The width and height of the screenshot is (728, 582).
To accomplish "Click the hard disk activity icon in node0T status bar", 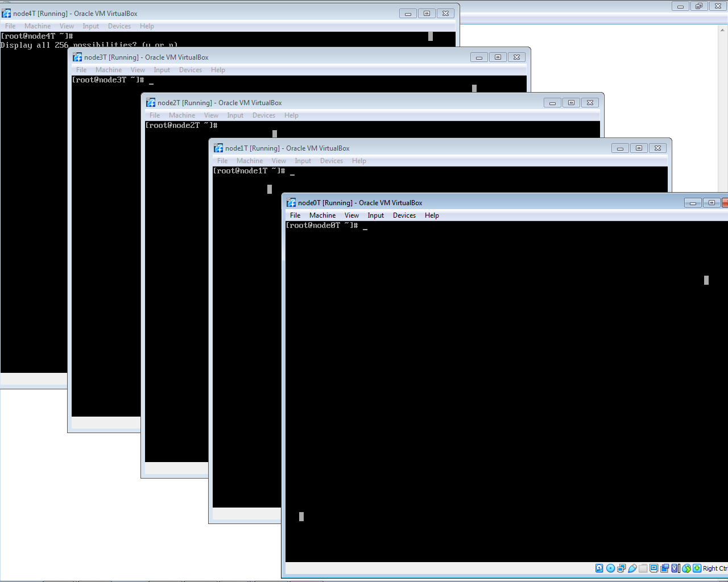I will 599,568.
